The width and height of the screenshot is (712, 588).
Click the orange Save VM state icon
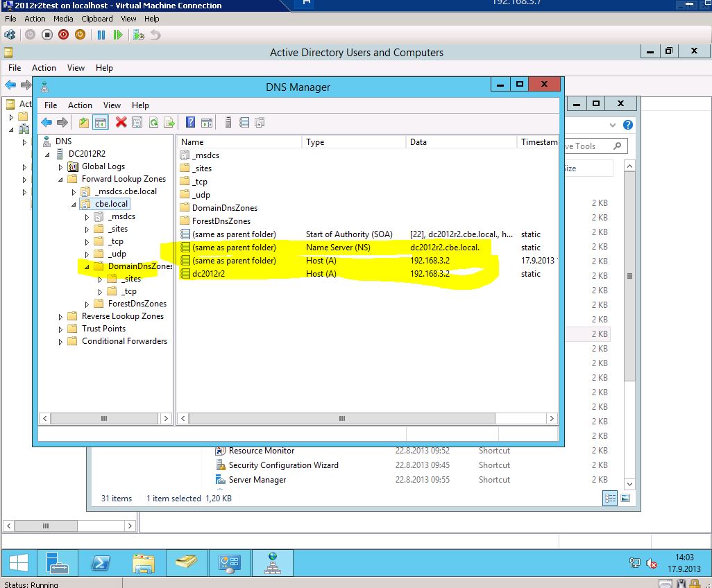[80, 35]
